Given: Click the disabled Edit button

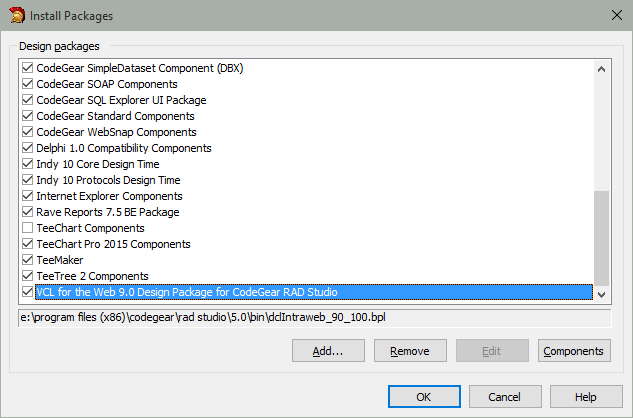Looking at the screenshot, I should click(492, 351).
